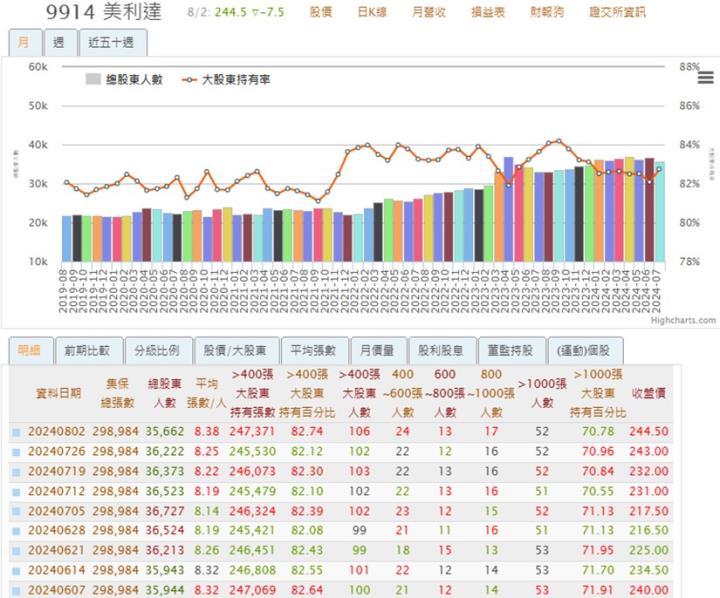Screen dimensions: 720x598
Task: Open the 股價/大股東 tab
Action: [x=237, y=351]
